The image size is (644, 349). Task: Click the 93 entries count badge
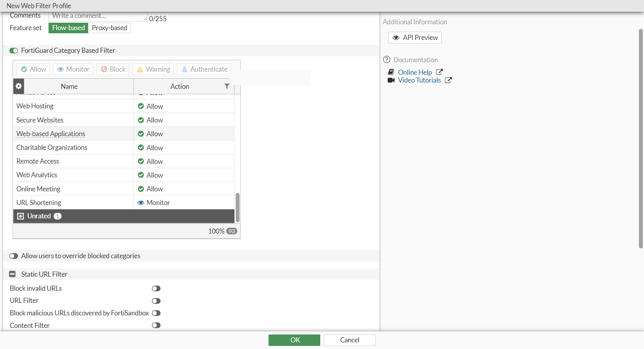(232, 231)
